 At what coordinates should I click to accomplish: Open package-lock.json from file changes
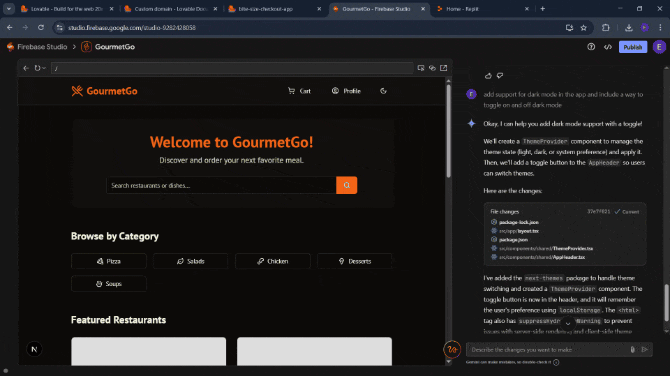(518, 222)
